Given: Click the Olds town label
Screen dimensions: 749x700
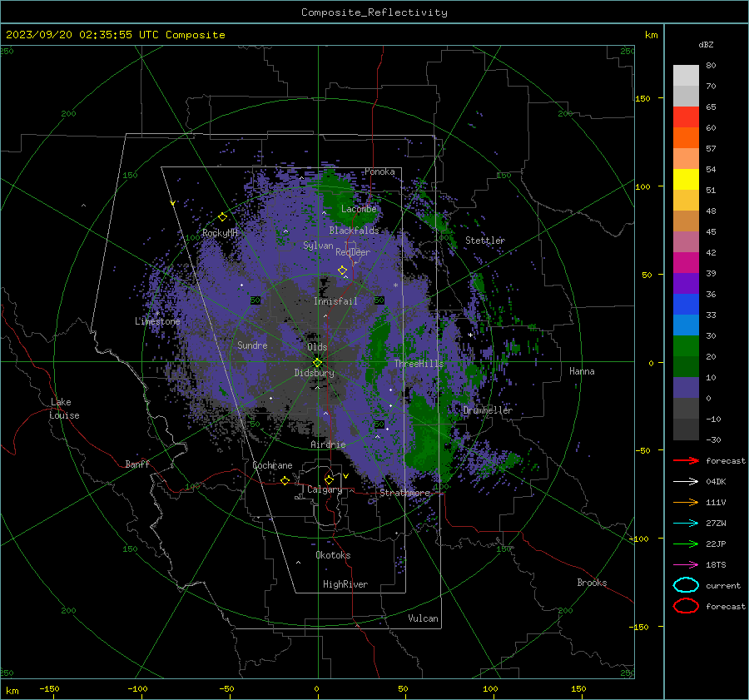Looking at the screenshot, I should (x=317, y=347).
